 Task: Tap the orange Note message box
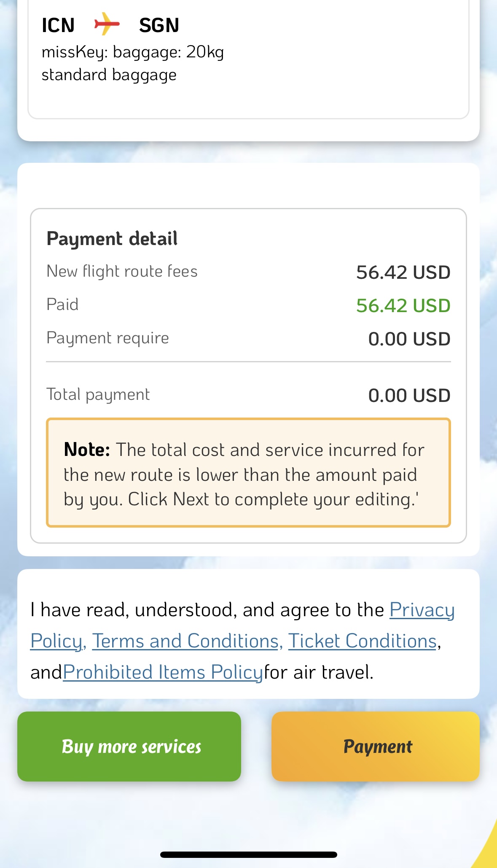[248, 473]
